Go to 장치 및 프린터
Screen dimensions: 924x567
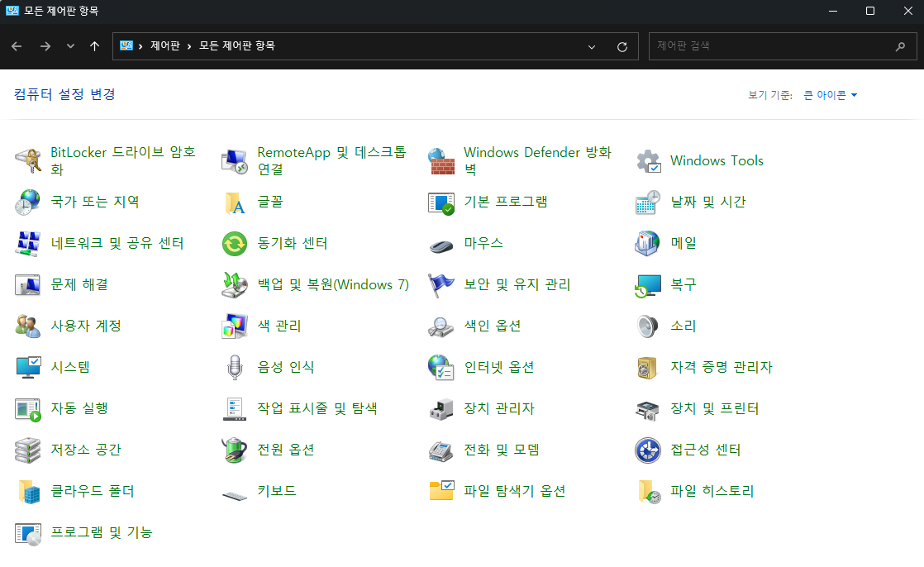point(715,408)
